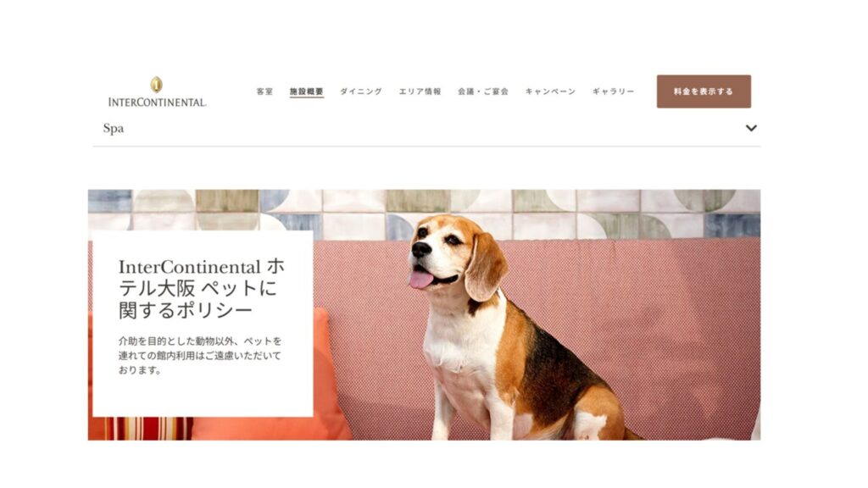
Task: Click the striped fabric at banner bottom
Action: (x=147, y=428)
